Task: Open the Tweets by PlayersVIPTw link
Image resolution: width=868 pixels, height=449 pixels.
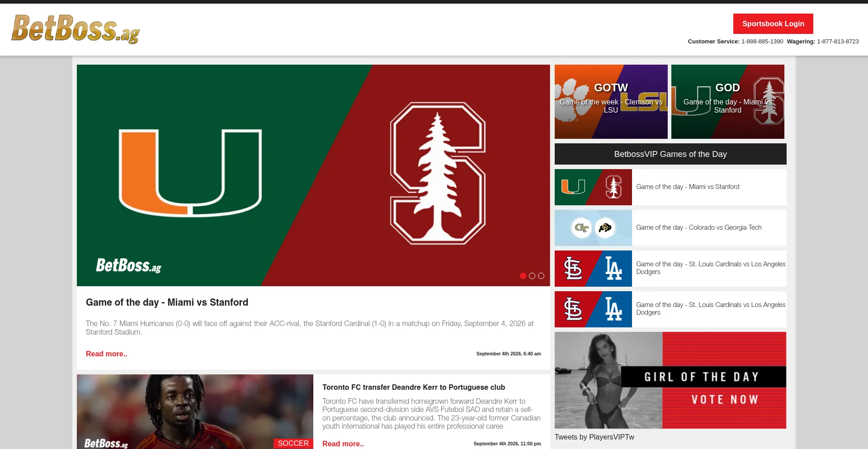Action: 594,437
